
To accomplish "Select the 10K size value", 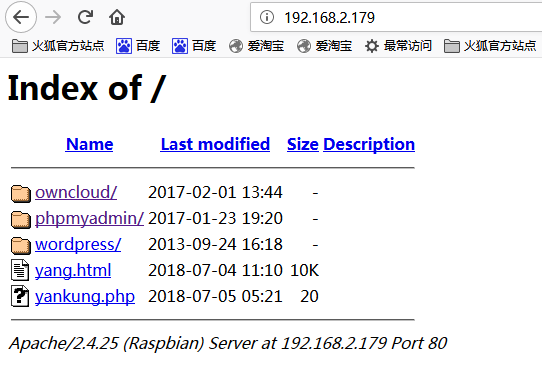I will pos(304,270).
